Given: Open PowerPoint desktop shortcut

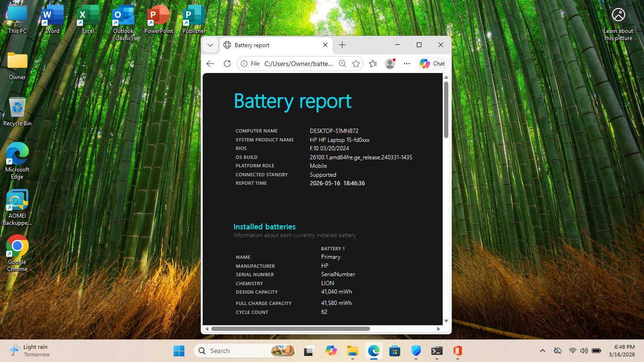Looking at the screenshot, I should (x=158, y=19).
